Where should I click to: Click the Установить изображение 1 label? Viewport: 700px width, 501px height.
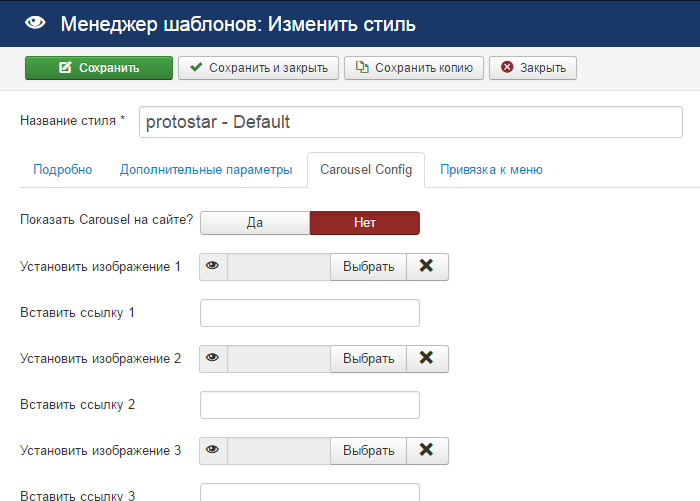click(100, 267)
